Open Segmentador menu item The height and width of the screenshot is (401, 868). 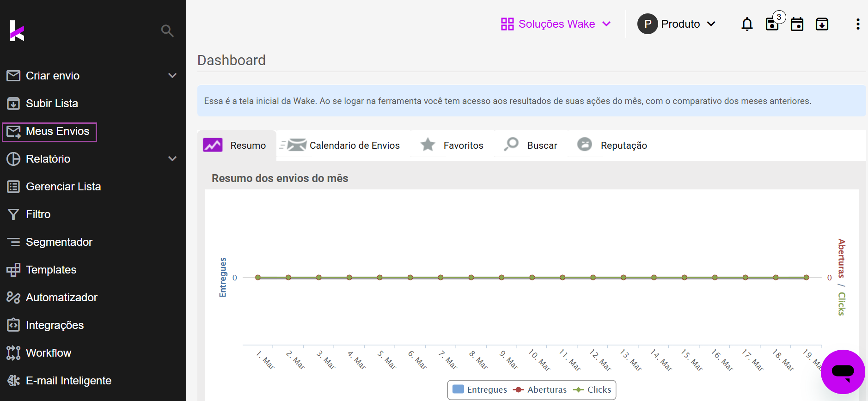click(59, 242)
